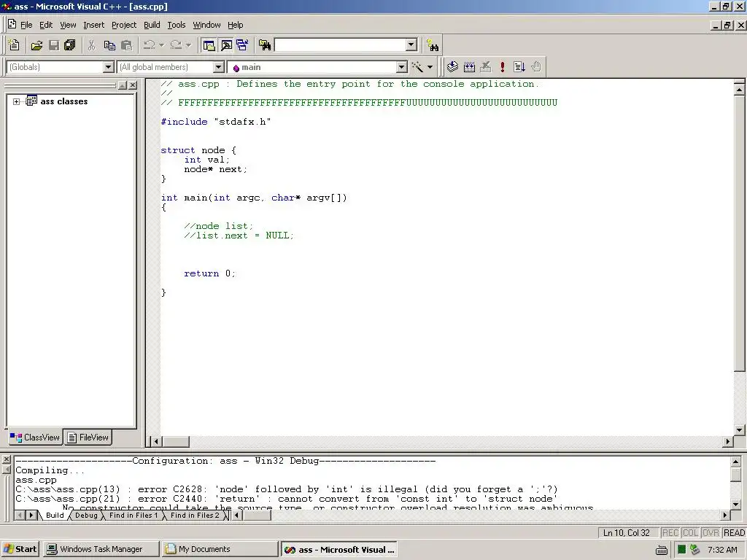Switch to the ClassView tab

pyautogui.click(x=35, y=437)
